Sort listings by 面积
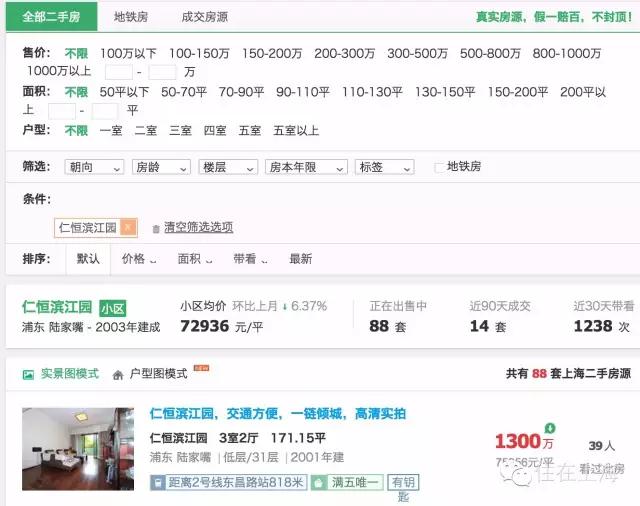The height and width of the screenshot is (506, 640). coord(195,259)
